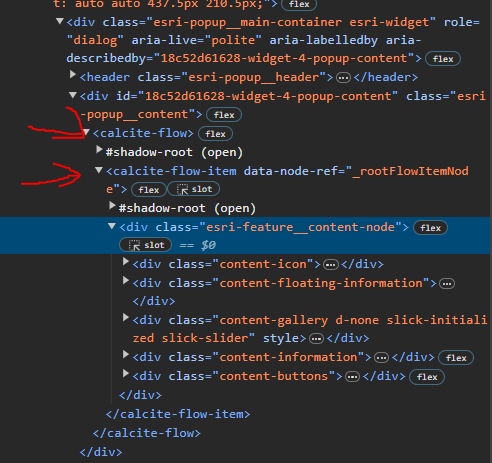Toggle flex badge beside esri-popup__content

(224, 115)
